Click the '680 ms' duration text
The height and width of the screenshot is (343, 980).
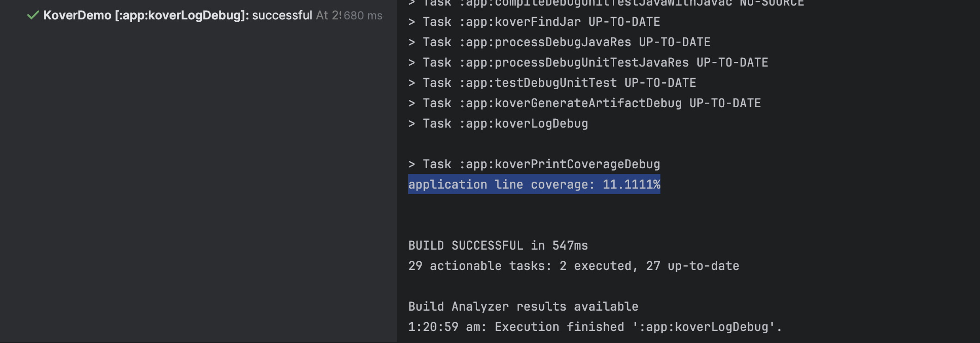point(363,16)
